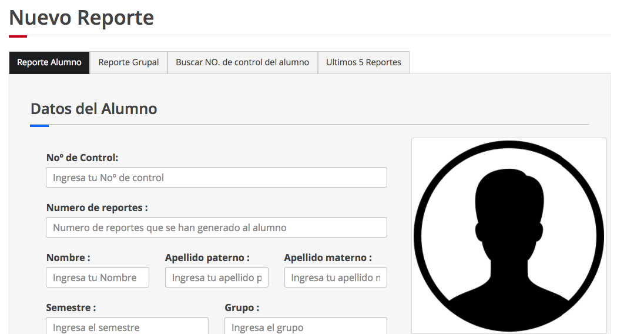The width and height of the screenshot is (644, 334).
Task: Select the Reporte Alumno tab
Action: 49,62
